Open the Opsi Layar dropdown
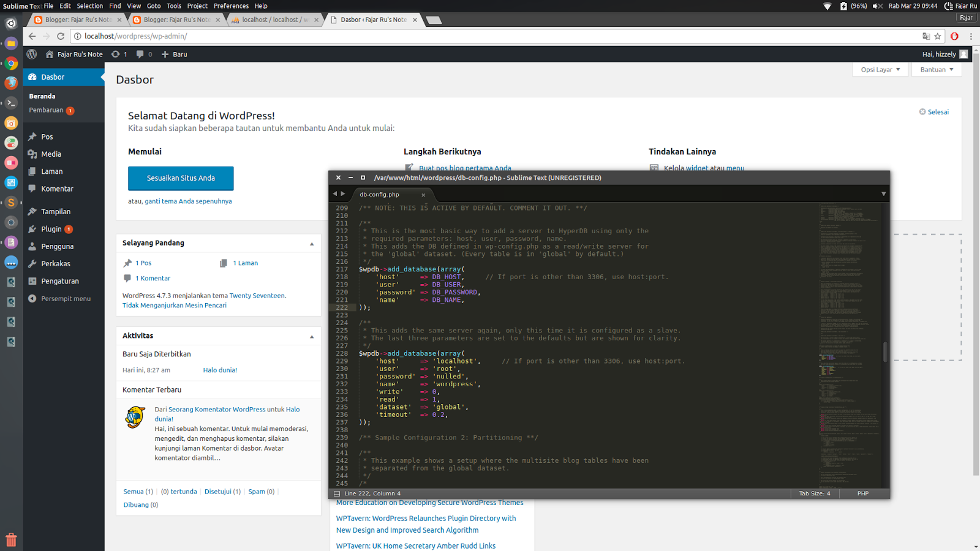 tap(880, 69)
